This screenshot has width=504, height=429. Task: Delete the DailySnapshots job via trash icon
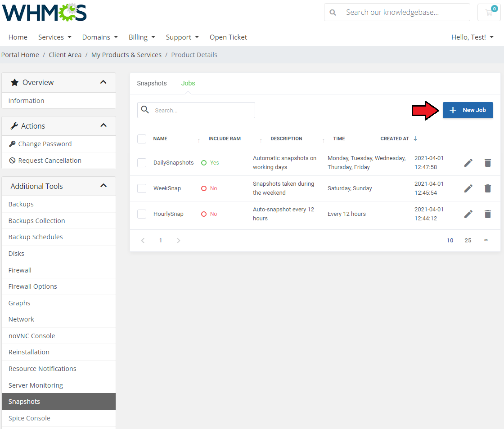click(488, 163)
